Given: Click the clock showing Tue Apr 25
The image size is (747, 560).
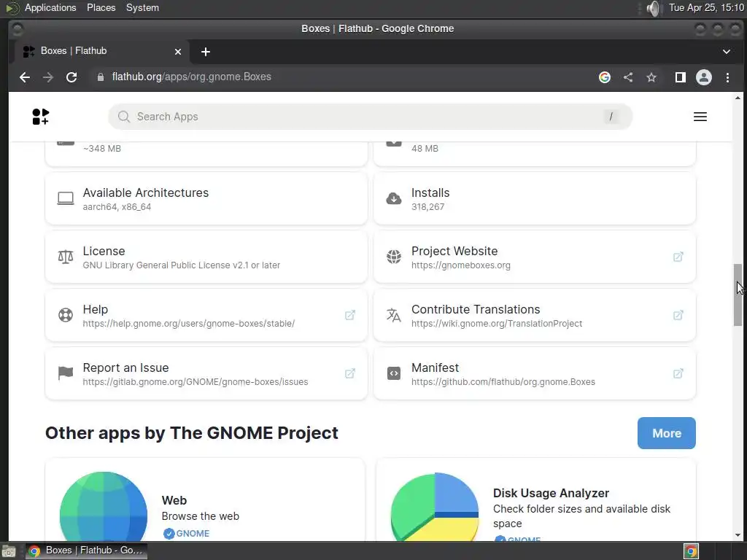Looking at the screenshot, I should [x=706, y=7].
